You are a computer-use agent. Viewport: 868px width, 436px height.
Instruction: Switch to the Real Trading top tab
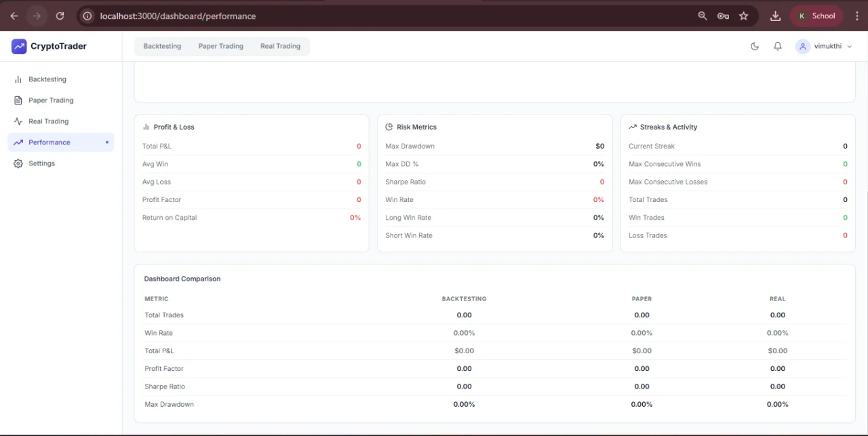(280, 46)
